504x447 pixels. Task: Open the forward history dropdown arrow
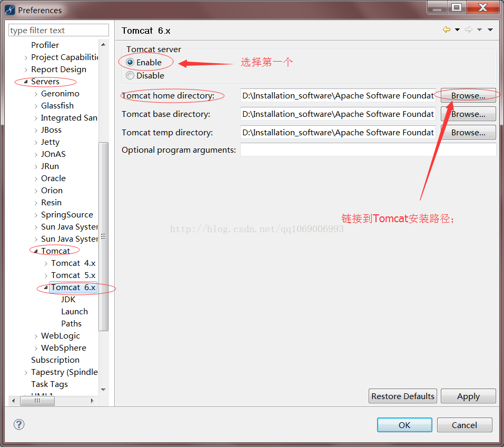479,29
